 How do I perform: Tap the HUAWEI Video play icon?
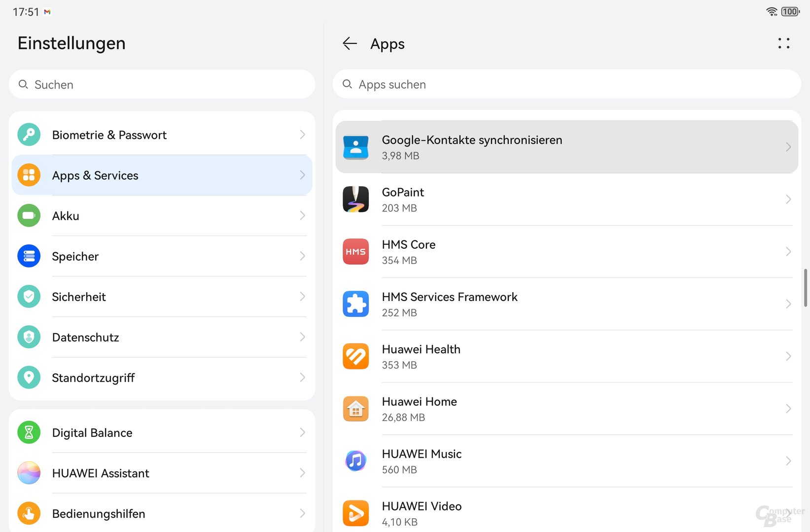point(355,513)
